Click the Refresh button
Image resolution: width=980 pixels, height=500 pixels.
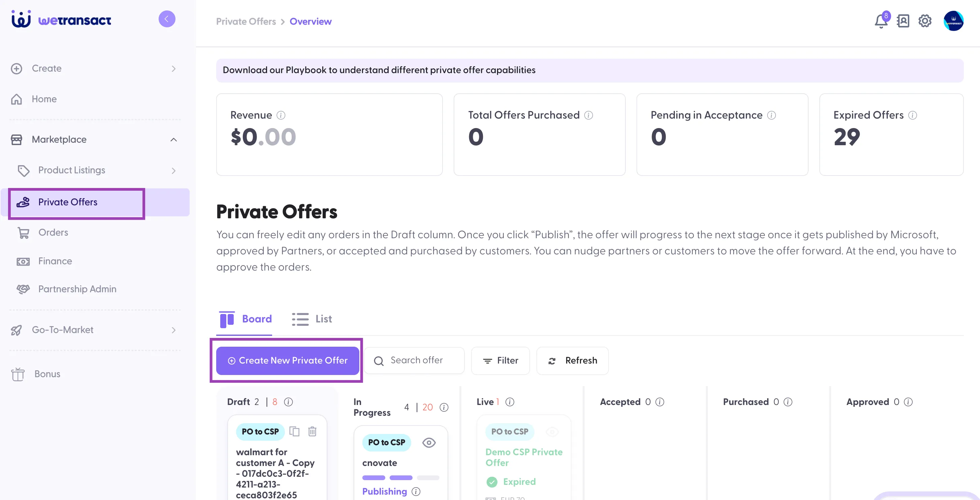coord(572,361)
